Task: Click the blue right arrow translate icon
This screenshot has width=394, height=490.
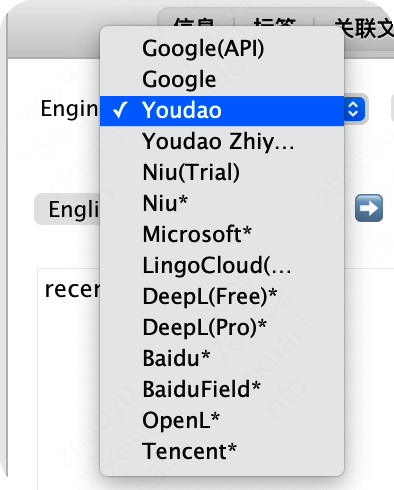Action: coord(369,208)
